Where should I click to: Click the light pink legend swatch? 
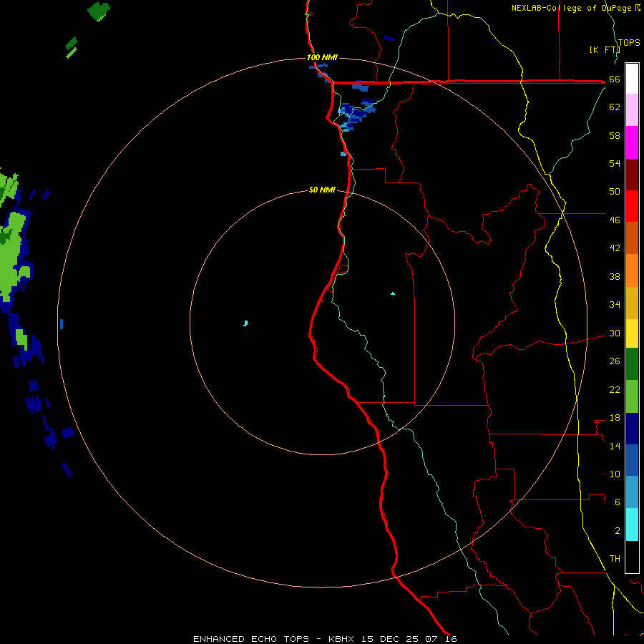(632, 109)
